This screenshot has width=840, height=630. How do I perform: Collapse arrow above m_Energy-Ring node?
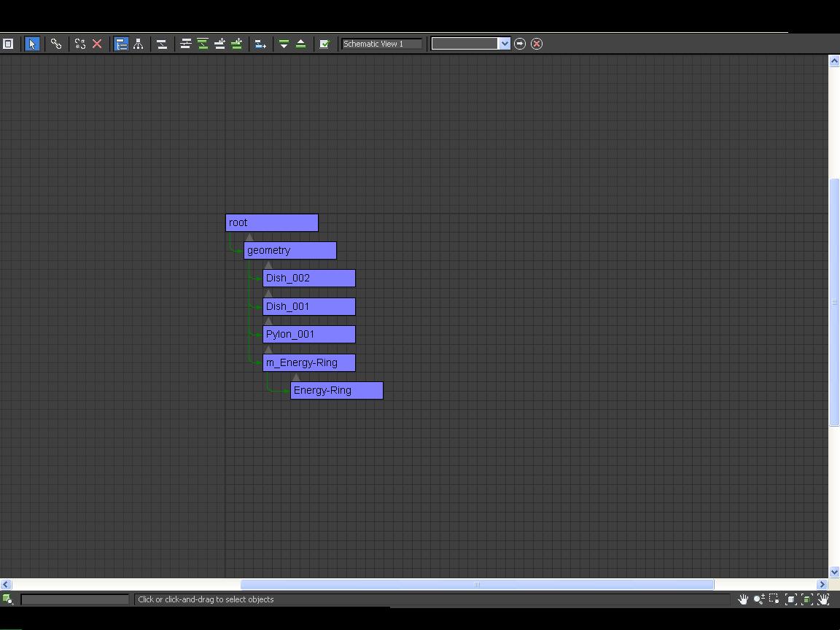(268, 350)
